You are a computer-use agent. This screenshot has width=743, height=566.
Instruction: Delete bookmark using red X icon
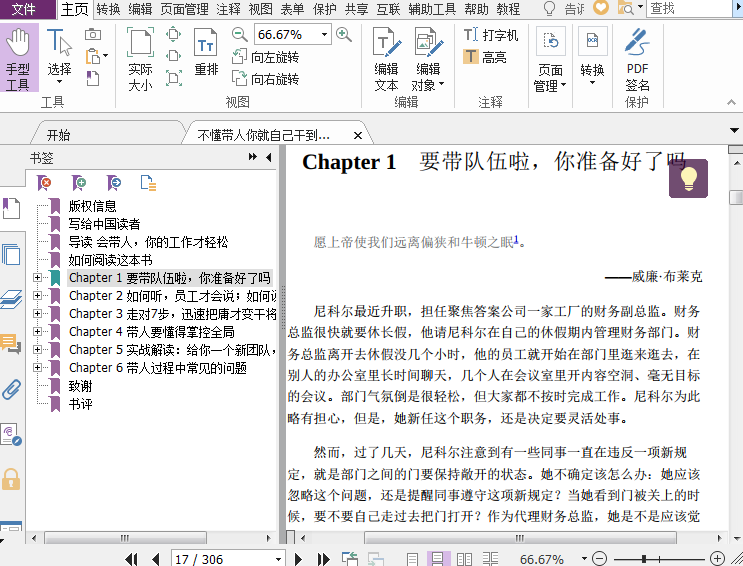pyautogui.click(x=44, y=183)
